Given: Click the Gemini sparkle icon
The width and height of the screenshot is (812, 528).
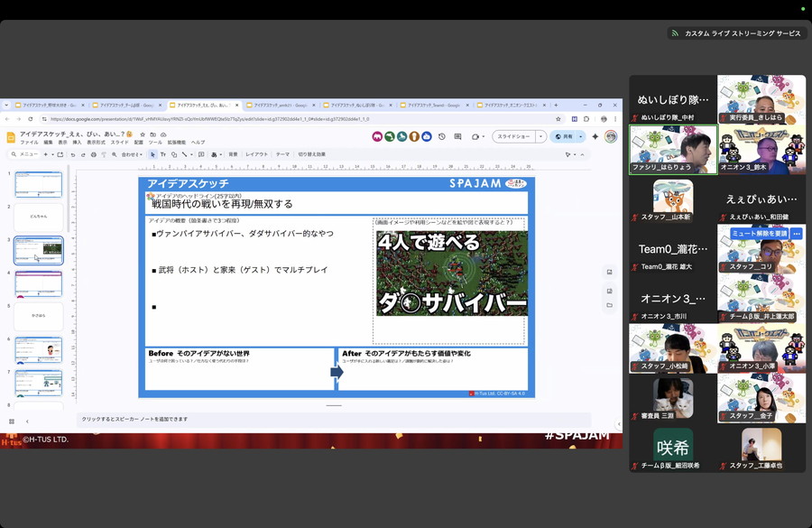Looking at the screenshot, I should 595,136.
